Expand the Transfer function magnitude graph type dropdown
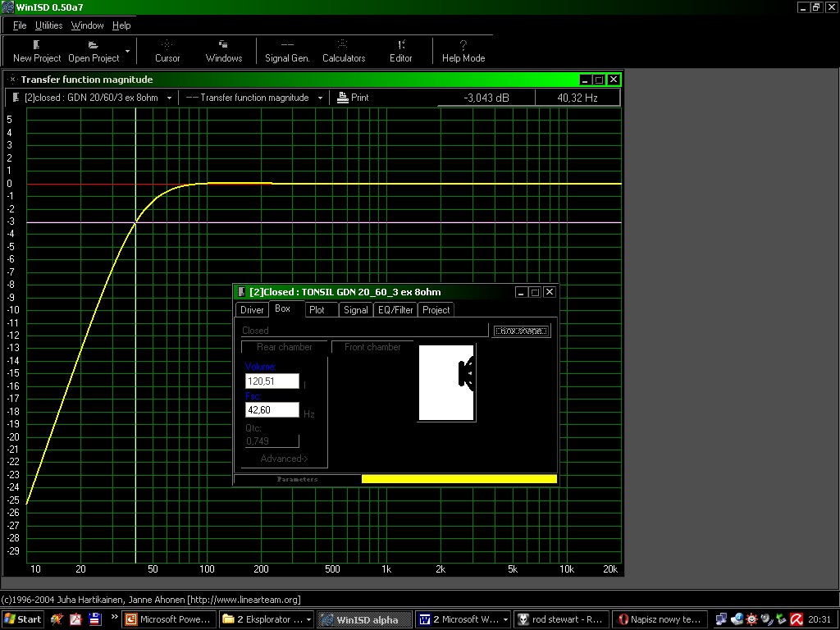840x630 pixels. pos(318,98)
